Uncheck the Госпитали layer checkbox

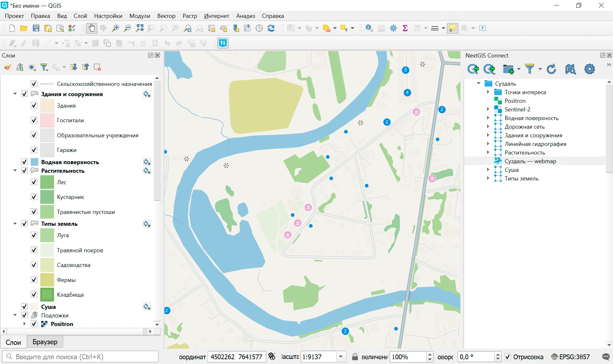pos(34,120)
